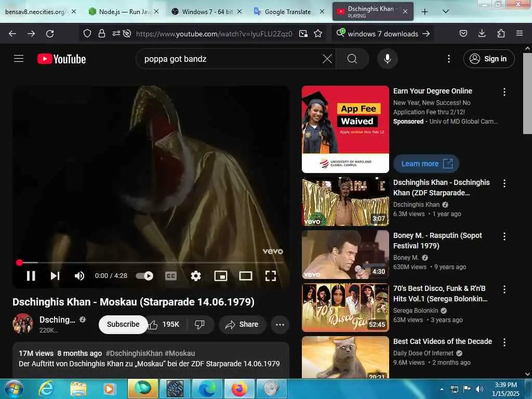
Task: Click the taskbar volume speaker icon
Action: click(x=479, y=389)
